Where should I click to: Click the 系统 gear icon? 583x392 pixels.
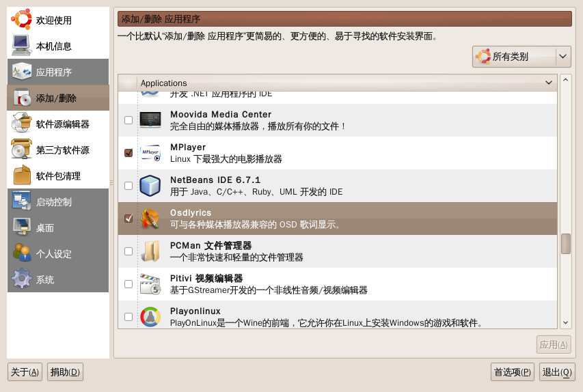(22, 279)
